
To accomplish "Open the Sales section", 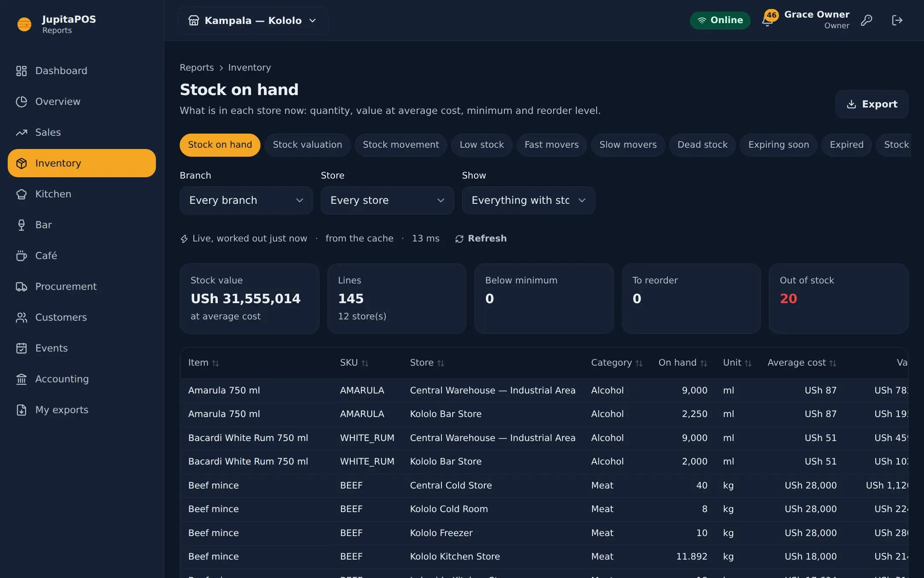I will click(x=82, y=132).
